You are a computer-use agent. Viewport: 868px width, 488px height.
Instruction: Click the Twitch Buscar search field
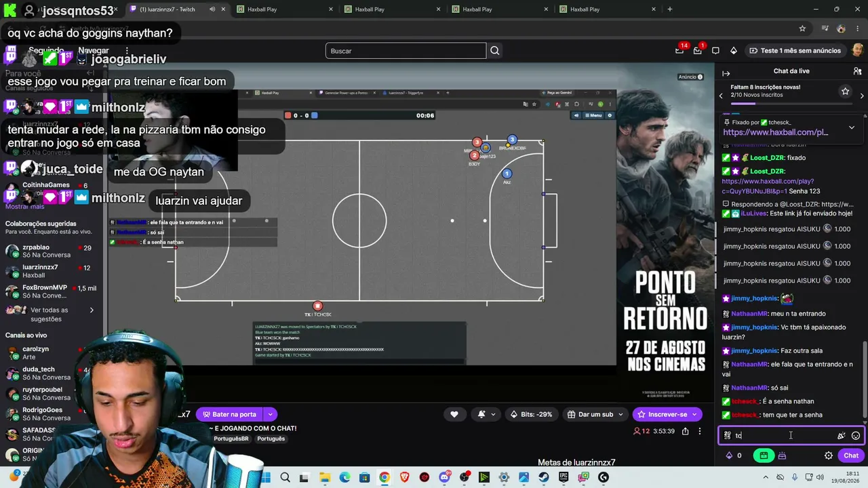pos(406,51)
